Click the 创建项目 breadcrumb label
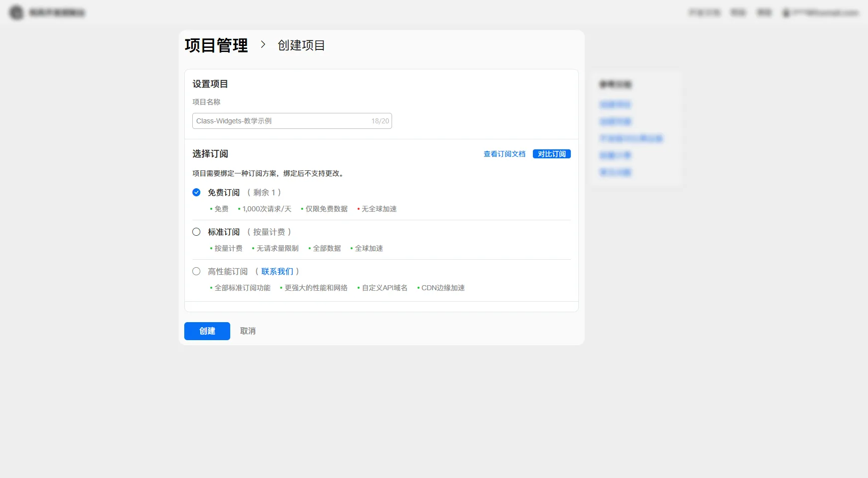This screenshot has width=868, height=478. coord(301,45)
